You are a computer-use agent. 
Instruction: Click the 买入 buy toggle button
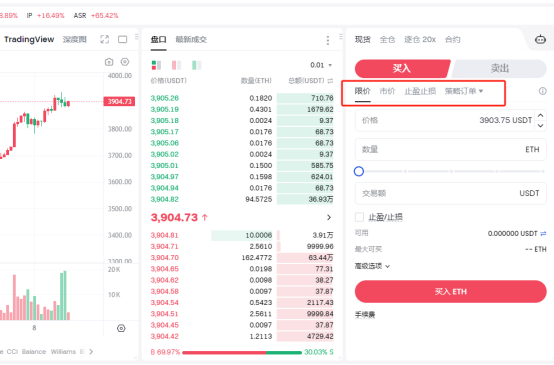coord(402,69)
